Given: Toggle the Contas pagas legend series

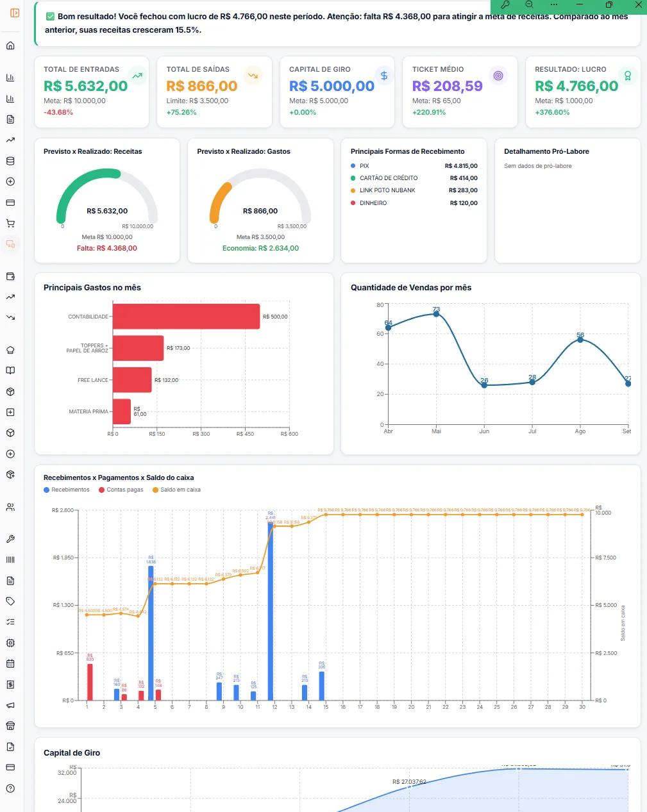Looking at the screenshot, I should (121, 490).
